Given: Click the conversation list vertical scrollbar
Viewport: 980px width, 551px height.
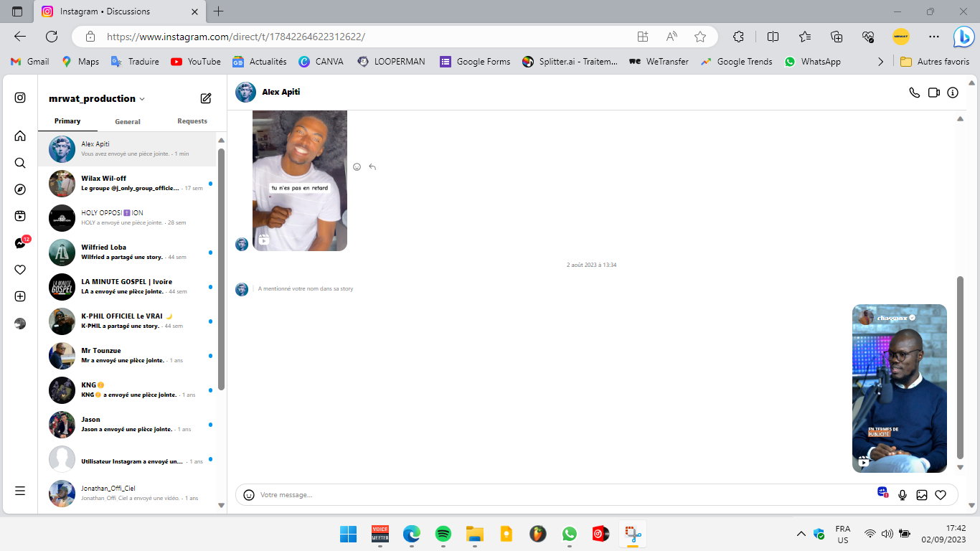Looking at the screenshot, I should pos(221,269).
